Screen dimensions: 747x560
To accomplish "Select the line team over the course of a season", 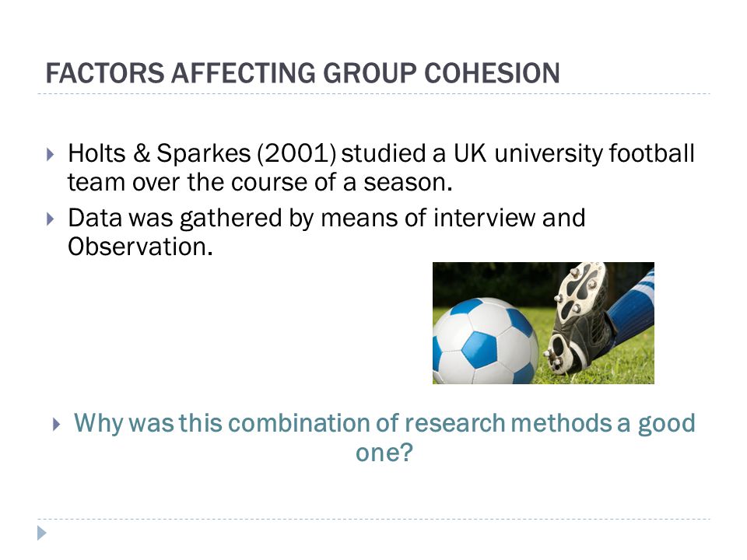I will pyautogui.click(x=260, y=182).
